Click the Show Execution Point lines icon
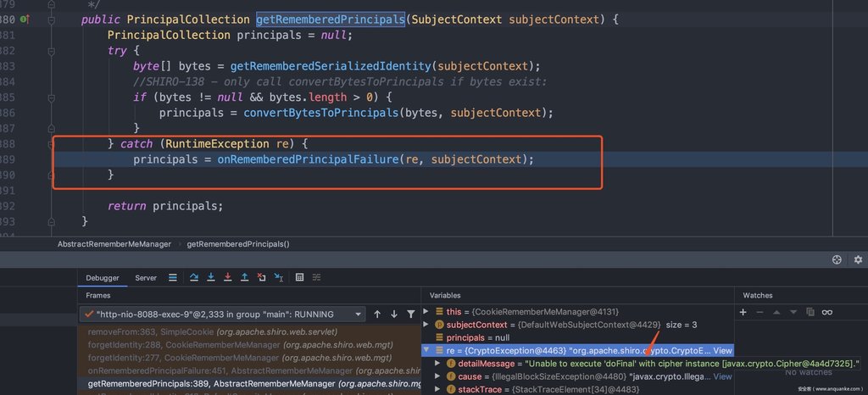 [x=173, y=277]
